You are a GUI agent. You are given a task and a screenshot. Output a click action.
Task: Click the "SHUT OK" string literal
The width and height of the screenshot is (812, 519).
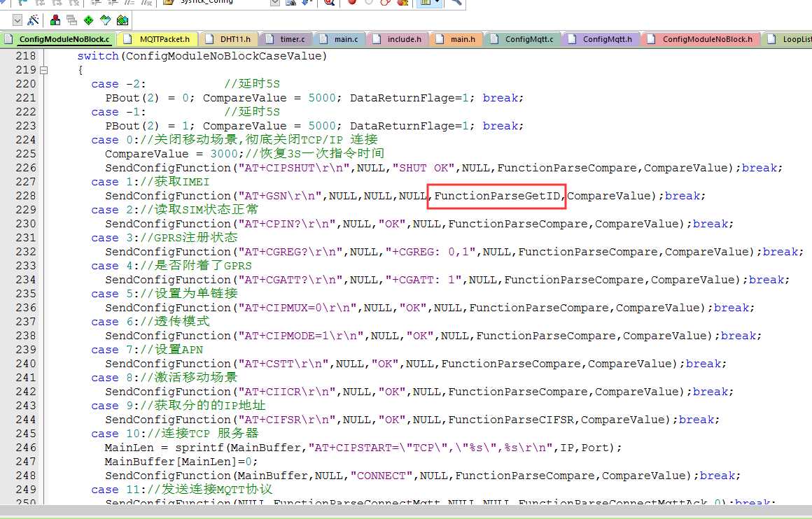pos(423,168)
